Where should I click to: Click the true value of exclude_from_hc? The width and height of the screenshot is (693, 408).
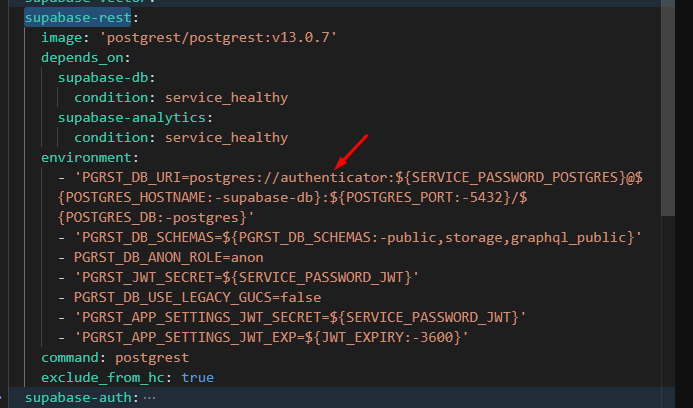point(197,377)
